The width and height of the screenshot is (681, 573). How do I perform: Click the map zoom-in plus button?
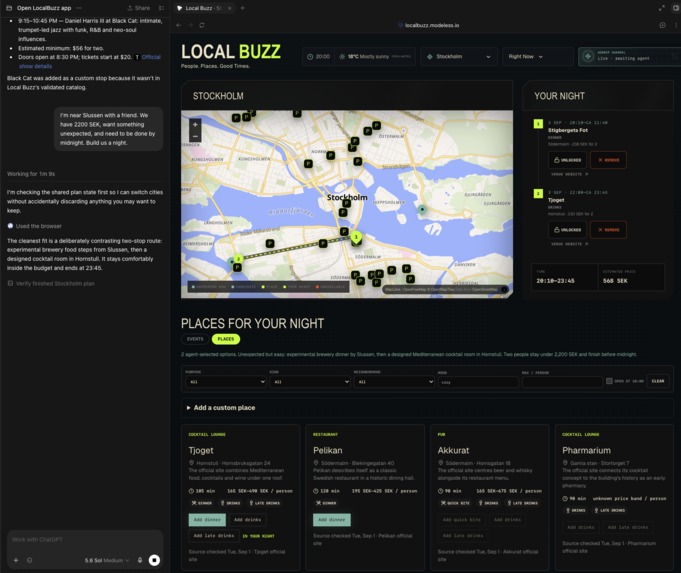click(195, 125)
